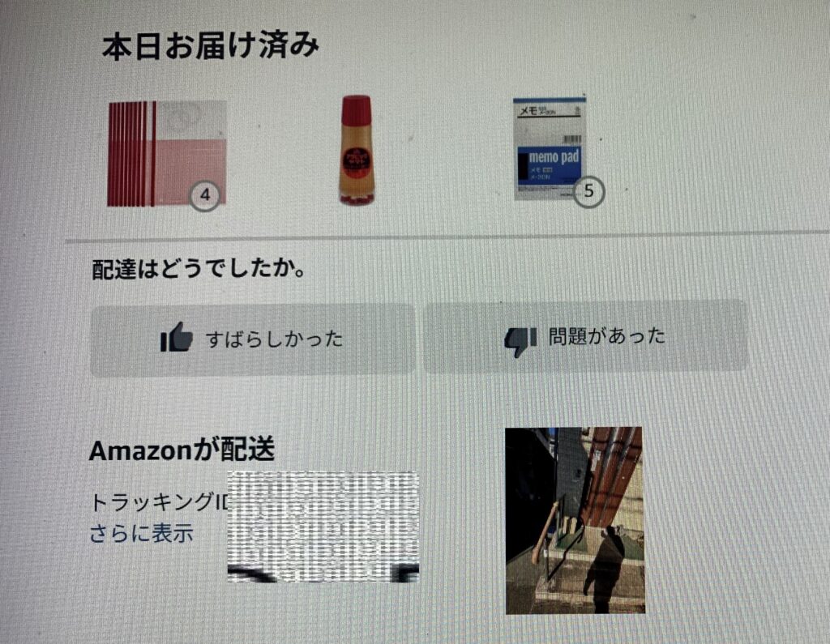Expand details with さらに表示 link
830x644 pixels.
[x=141, y=533]
